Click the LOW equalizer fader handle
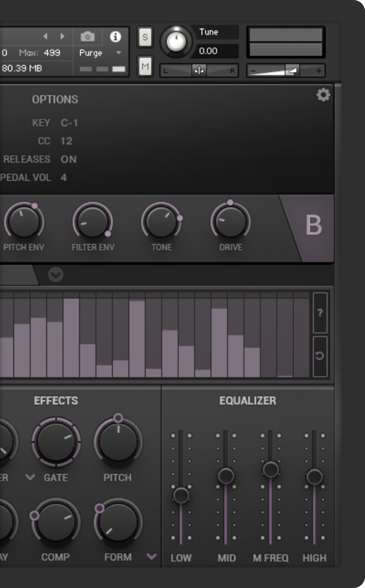365x588 pixels. coord(181,495)
